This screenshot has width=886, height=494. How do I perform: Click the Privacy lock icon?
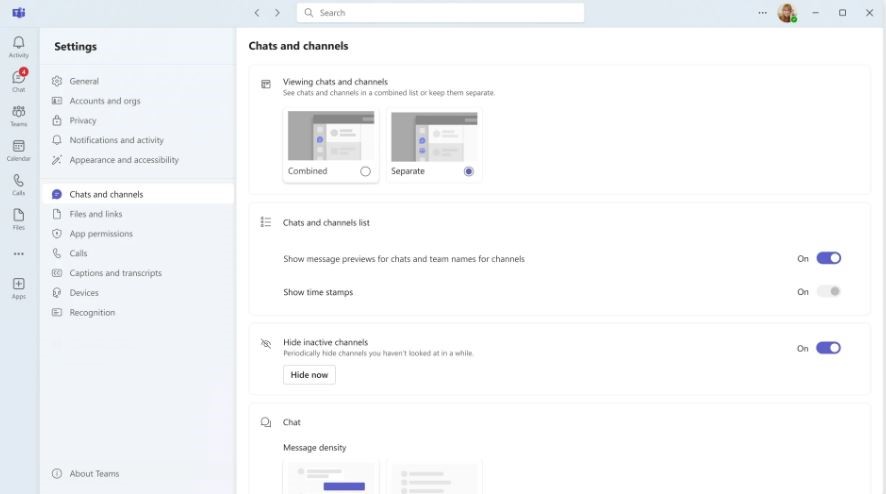coord(57,120)
